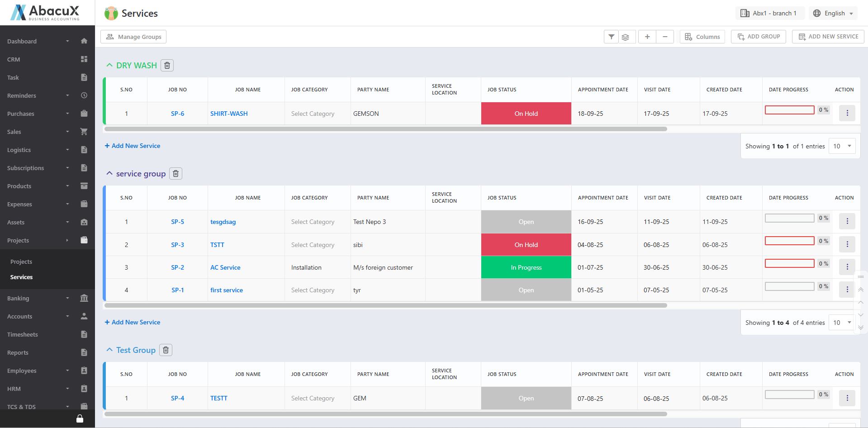
Task: Click trash icon beside Test Group
Action: coord(166,350)
